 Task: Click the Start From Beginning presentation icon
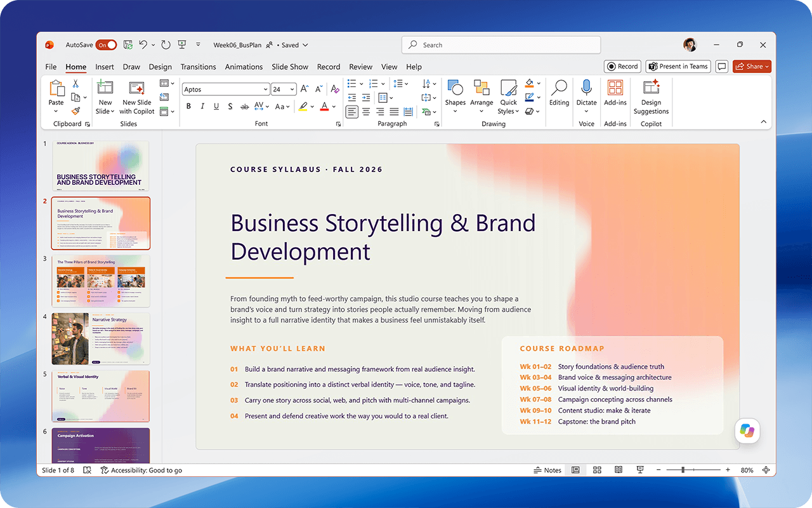point(182,45)
